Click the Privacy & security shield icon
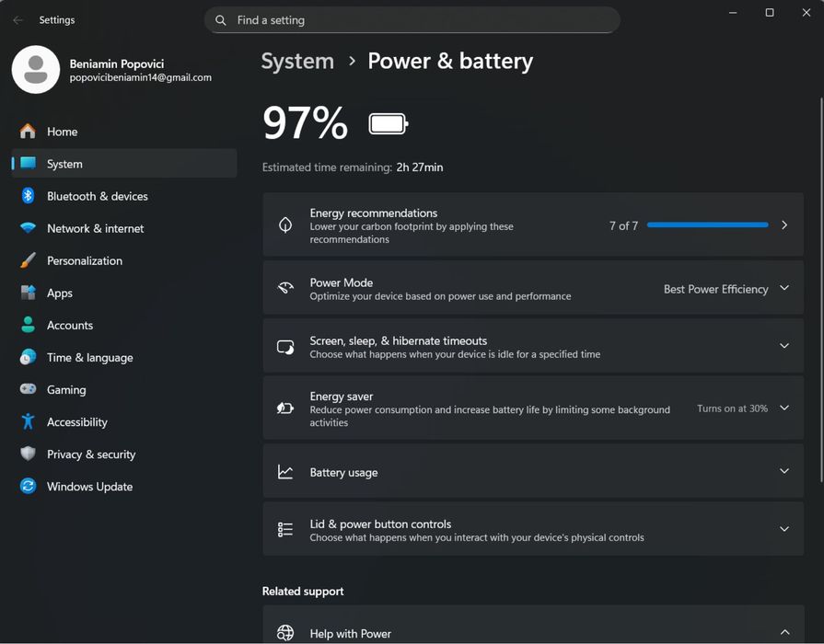The width and height of the screenshot is (824, 644). (x=28, y=454)
